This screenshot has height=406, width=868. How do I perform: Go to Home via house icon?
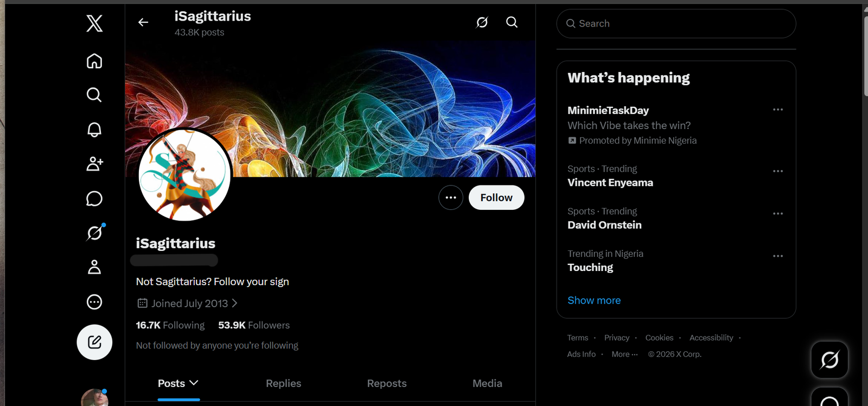[x=94, y=61]
